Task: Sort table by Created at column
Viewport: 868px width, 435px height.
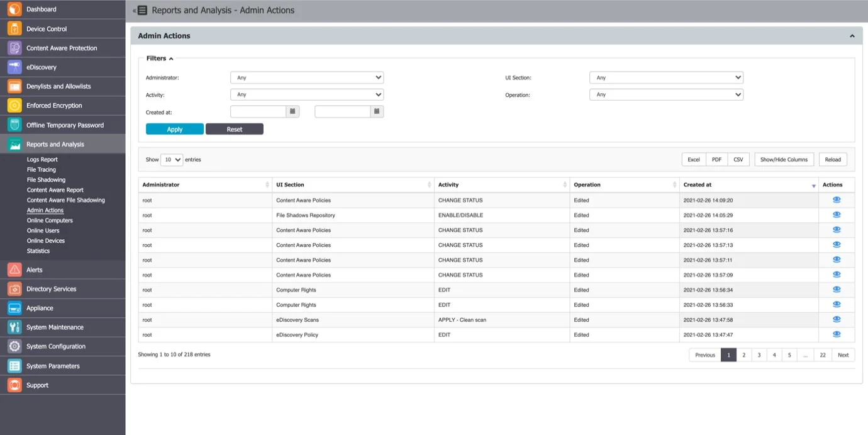Action: (749, 184)
